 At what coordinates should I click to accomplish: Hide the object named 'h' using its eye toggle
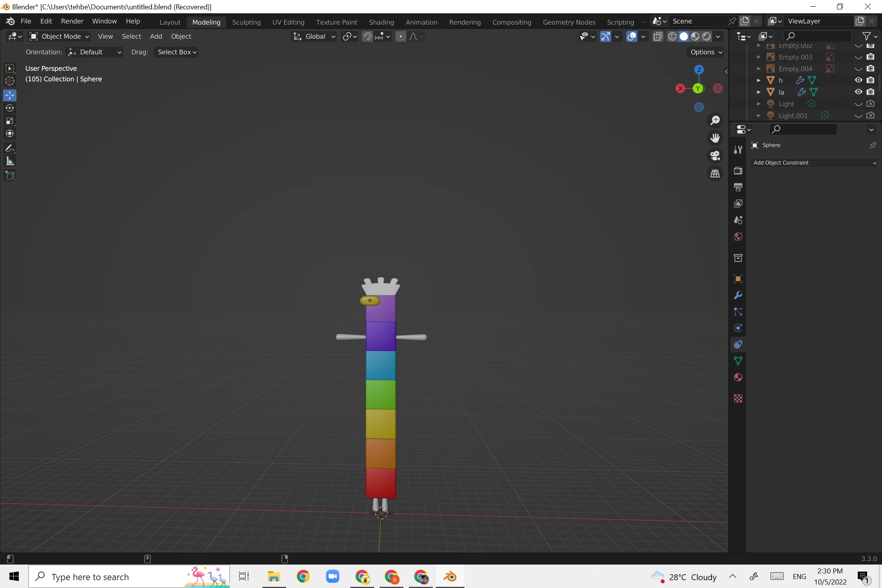(x=858, y=80)
